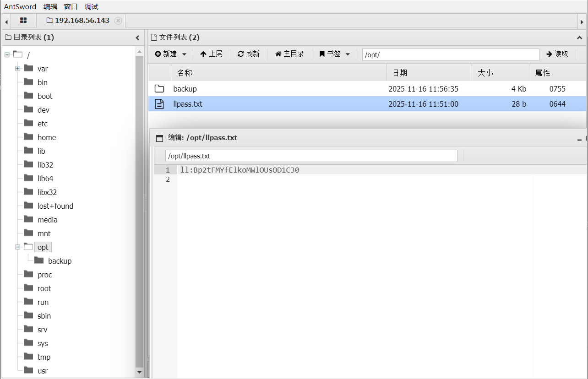Image resolution: width=588 pixels, height=379 pixels.
Task: Open the 新建 dropdown menu
Action: tap(171, 54)
